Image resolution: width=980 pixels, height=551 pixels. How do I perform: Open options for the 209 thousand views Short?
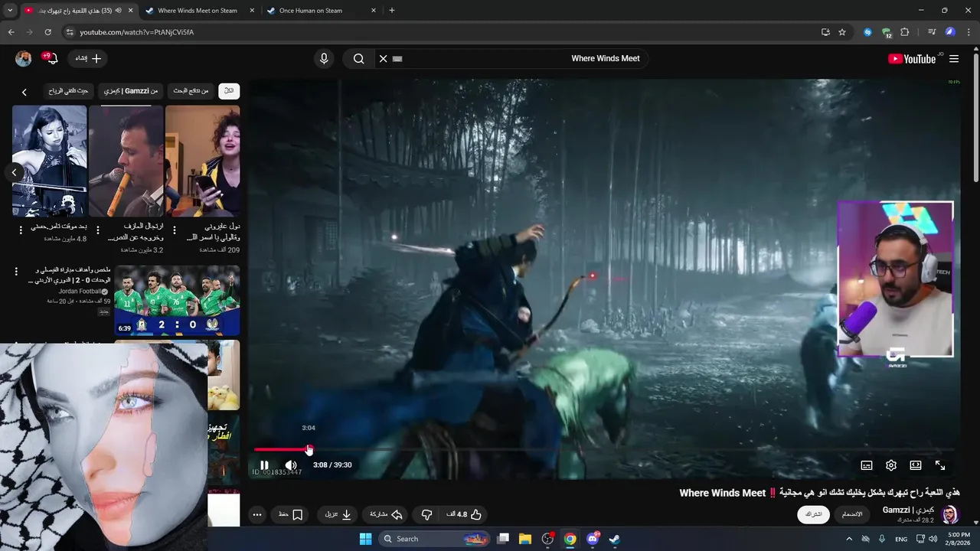click(174, 230)
